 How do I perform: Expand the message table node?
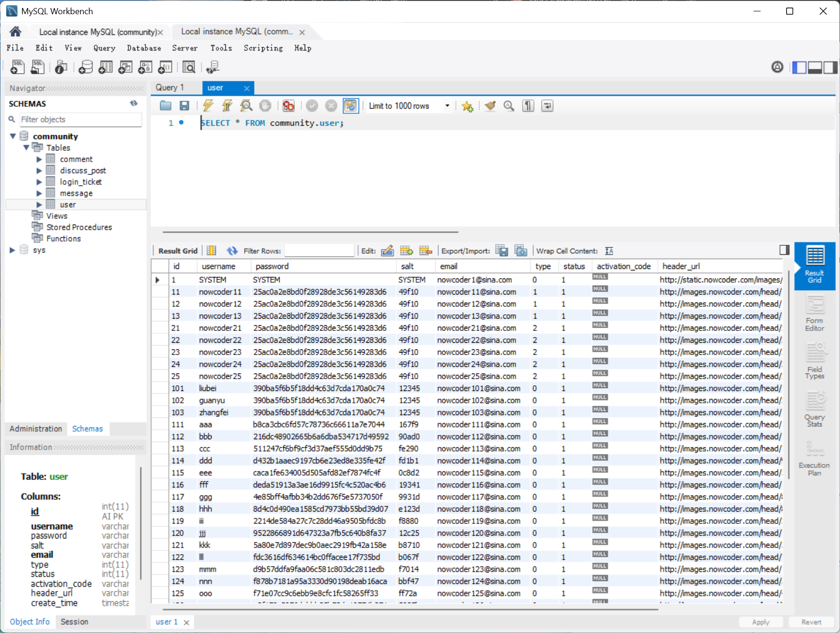39,193
